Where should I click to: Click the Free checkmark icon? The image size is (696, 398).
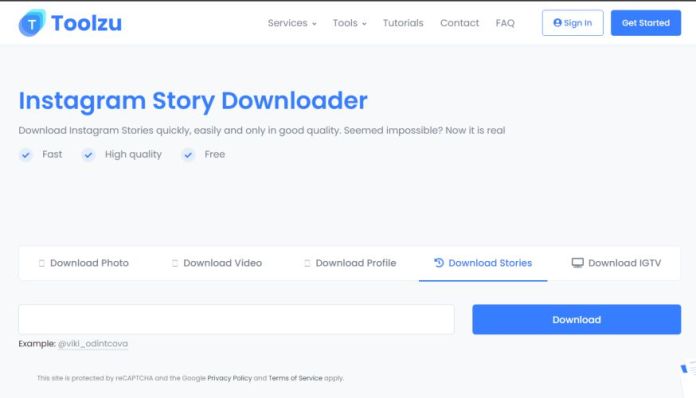click(x=188, y=155)
